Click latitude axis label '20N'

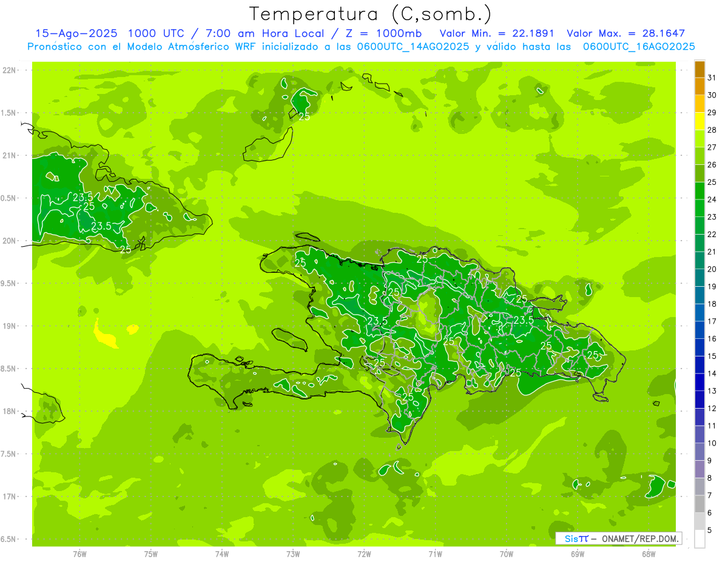click(10, 241)
